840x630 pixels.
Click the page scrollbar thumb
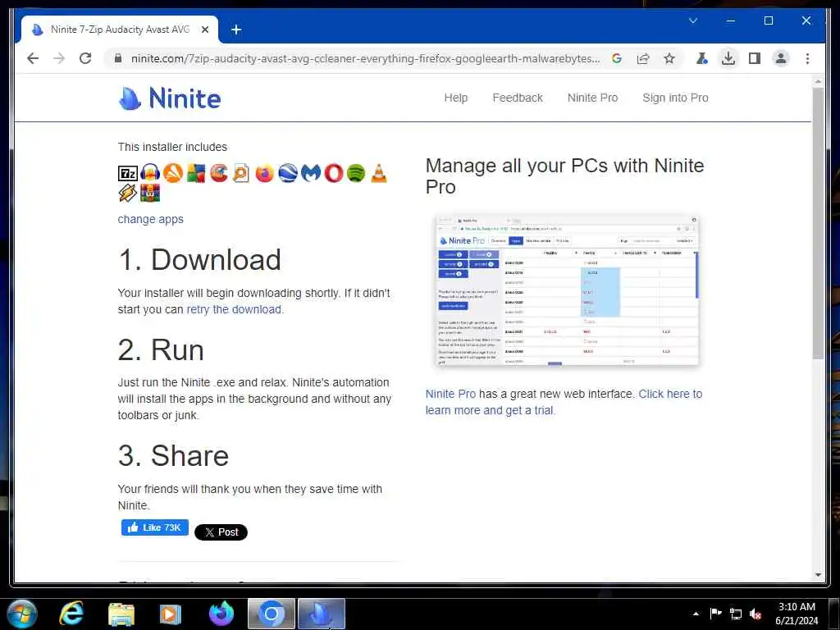[x=818, y=222]
